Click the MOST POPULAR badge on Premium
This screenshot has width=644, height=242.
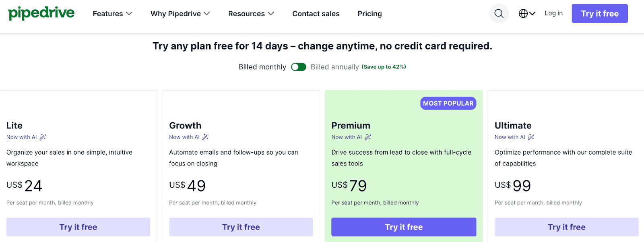pyautogui.click(x=448, y=103)
